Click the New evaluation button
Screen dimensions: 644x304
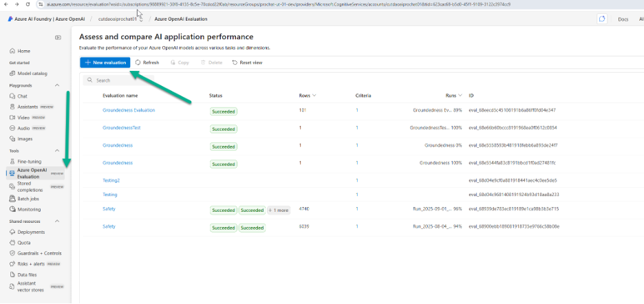coord(105,63)
